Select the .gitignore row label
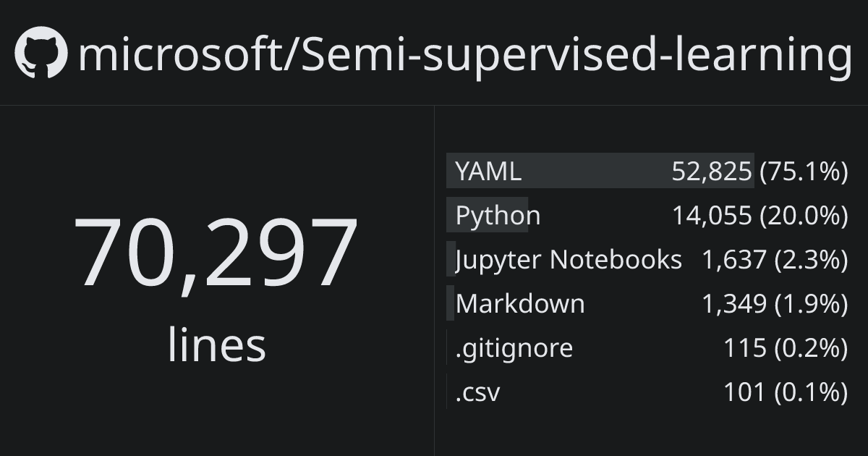 pyautogui.click(x=514, y=349)
